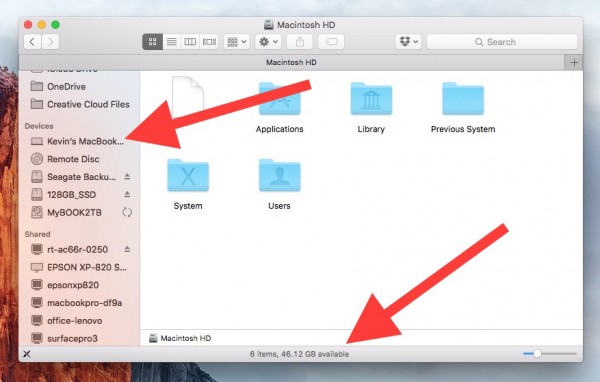Switch to list view

[x=171, y=42]
